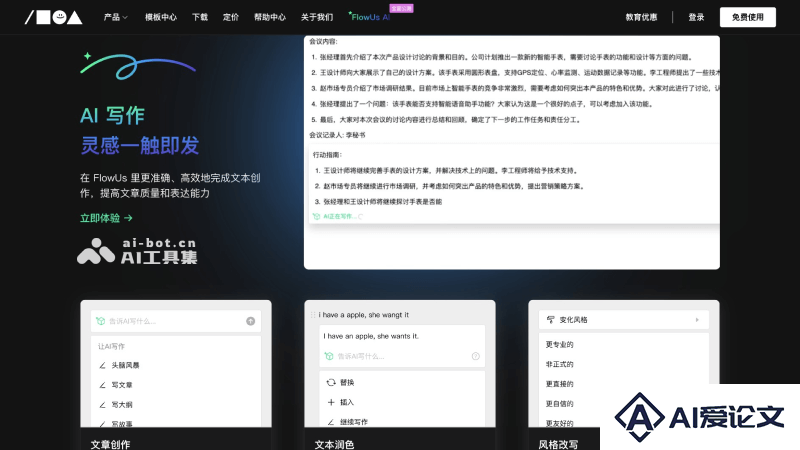Click the 行动指南 heading text
Screen dimensions: 800x450
coord(327,155)
